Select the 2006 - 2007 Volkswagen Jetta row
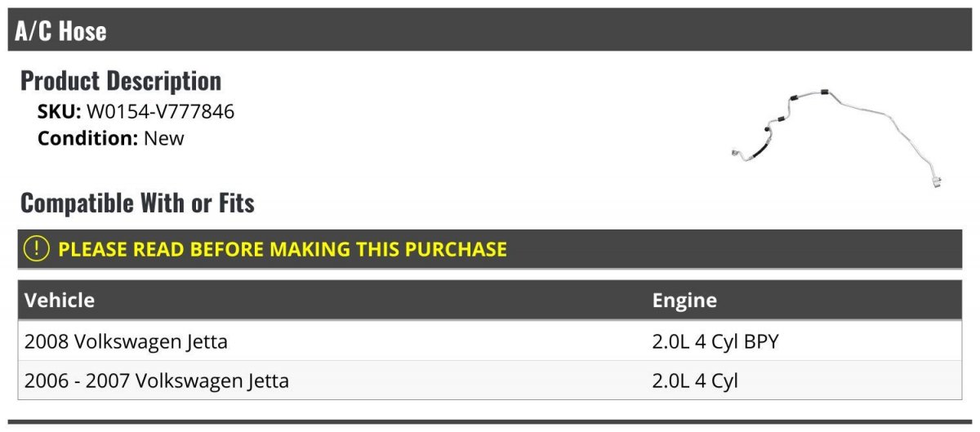Image resolution: width=980 pixels, height=432 pixels. pos(490,381)
